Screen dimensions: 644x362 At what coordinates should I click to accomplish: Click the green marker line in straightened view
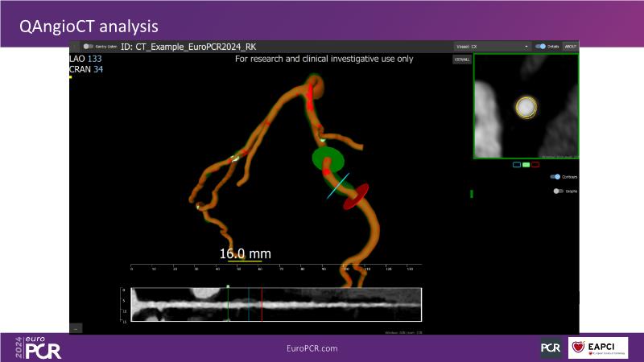pyautogui.click(x=228, y=305)
